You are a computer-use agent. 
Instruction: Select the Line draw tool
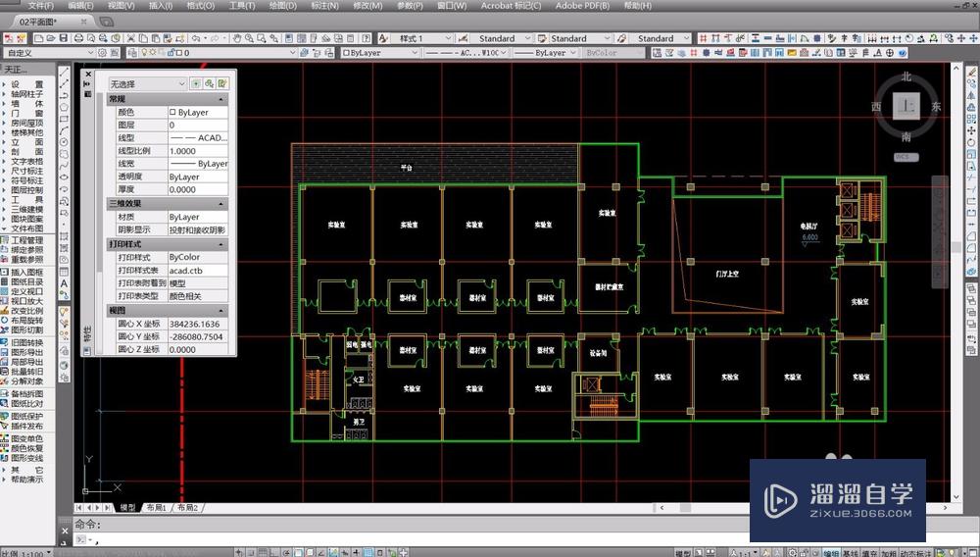coord(65,73)
